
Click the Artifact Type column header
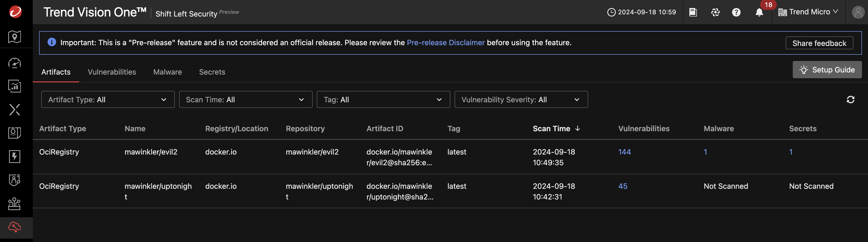coord(63,129)
